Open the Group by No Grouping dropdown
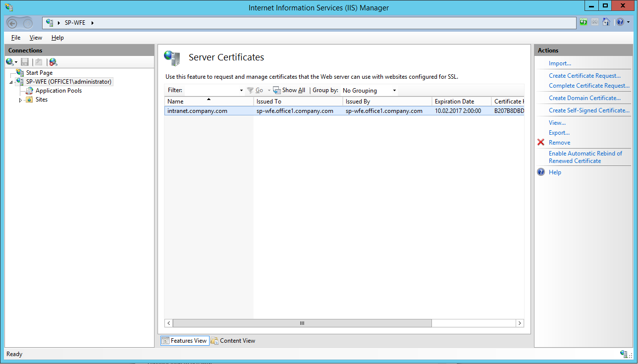This screenshot has height=364, width=638. pos(370,91)
